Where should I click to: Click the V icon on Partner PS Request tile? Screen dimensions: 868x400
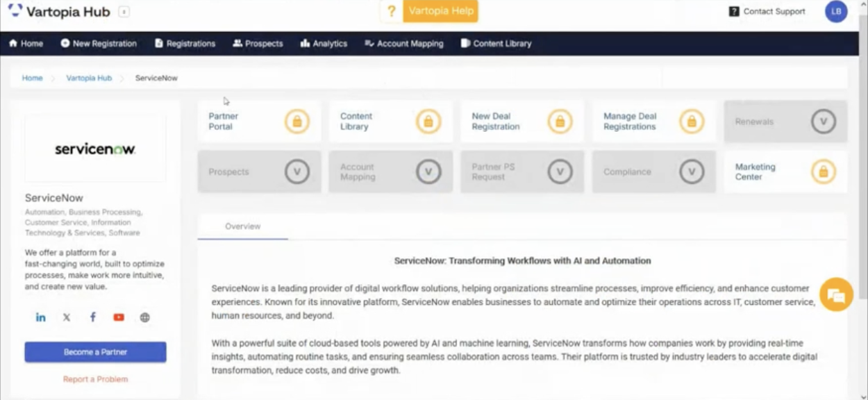coord(560,172)
